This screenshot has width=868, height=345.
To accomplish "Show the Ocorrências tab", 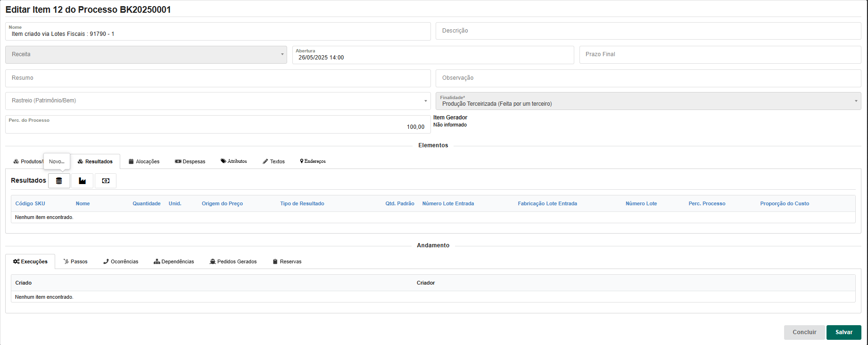I will click(121, 261).
